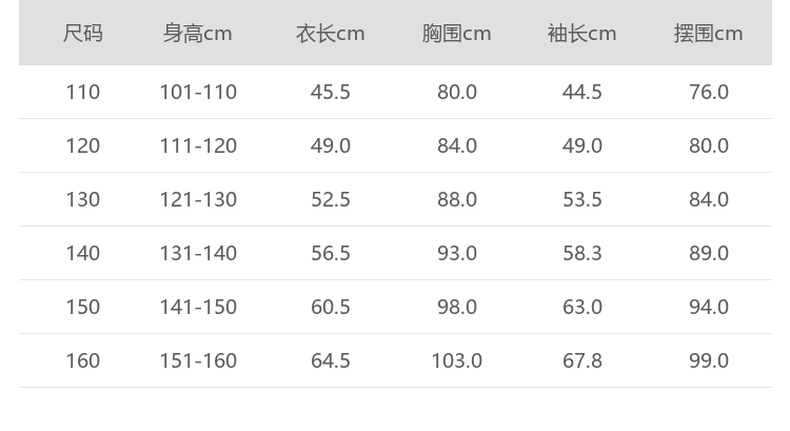
Task: Click size 110 in the first row
Action: click(x=83, y=92)
